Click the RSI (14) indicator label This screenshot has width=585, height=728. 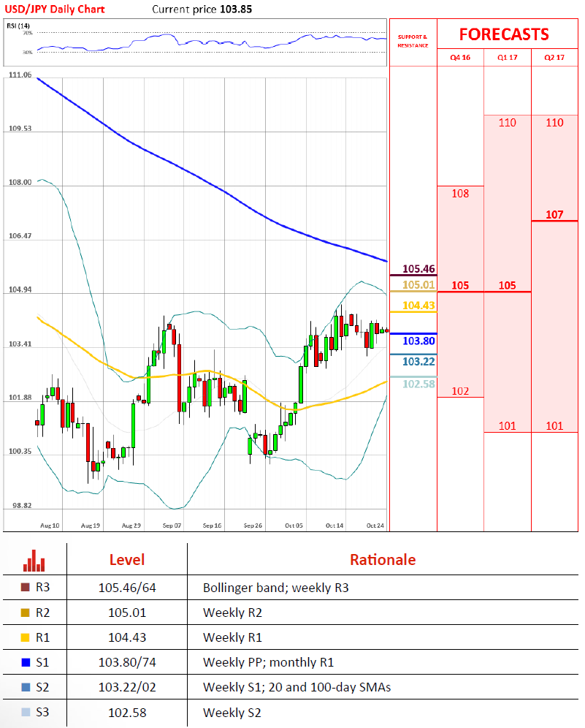click(x=18, y=26)
